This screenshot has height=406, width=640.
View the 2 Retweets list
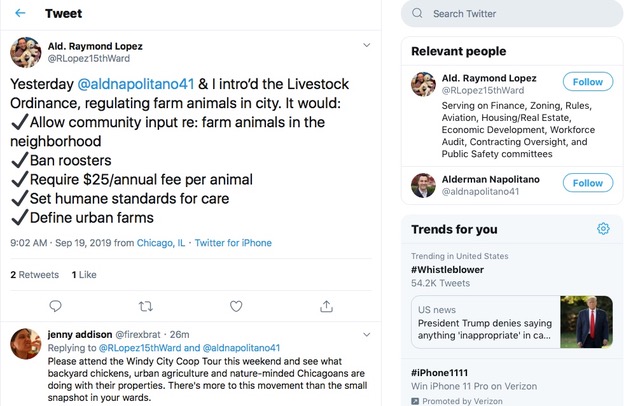35,274
